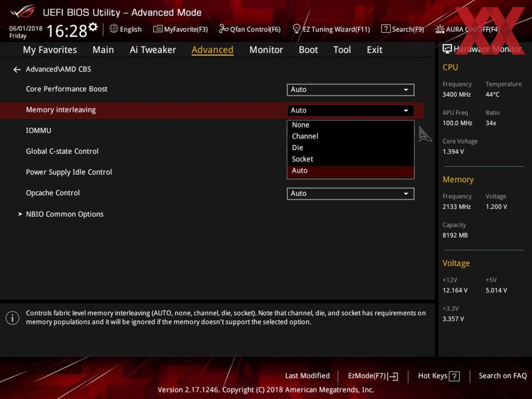Screen dimensions: 532x399
Task: Choose Die interleaving option
Action: pos(350,147)
